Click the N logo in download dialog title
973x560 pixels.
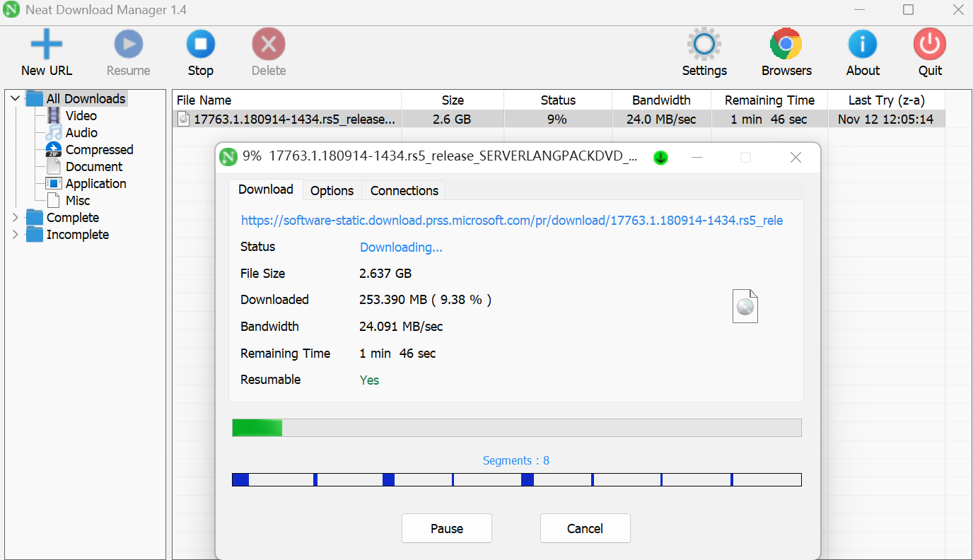[228, 157]
